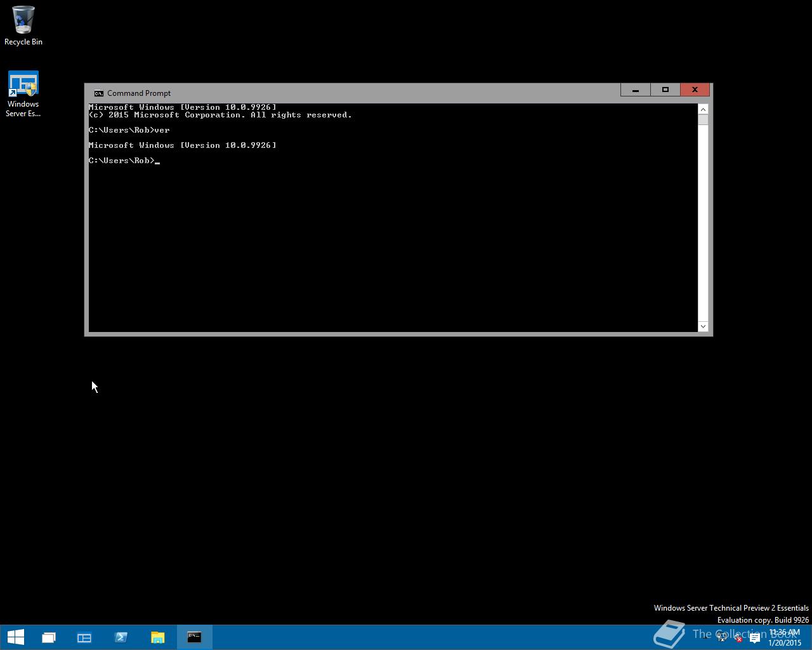Image resolution: width=812 pixels, height=650 pixels.
Task: Minimize the Command Prompt window
Action: click(x=636, y=90)
